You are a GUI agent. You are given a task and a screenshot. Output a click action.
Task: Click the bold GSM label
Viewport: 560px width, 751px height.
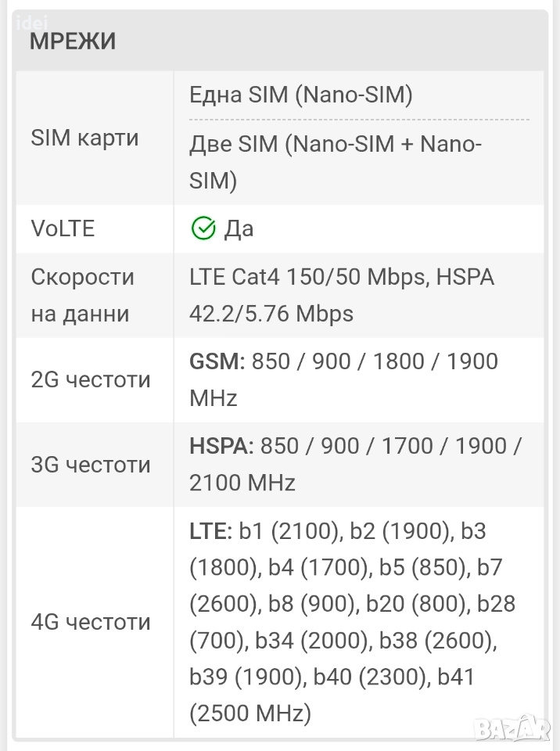click(x=217, y=361)
